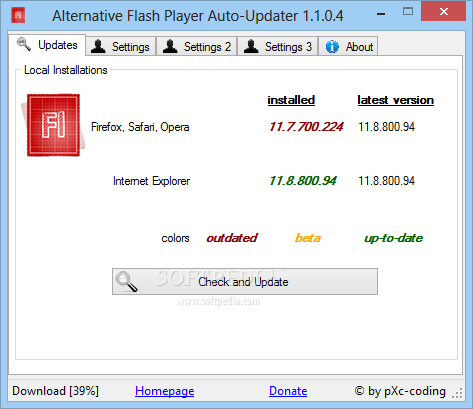473x409 pixels.
Task: Click the Internet Explorer label
Action: coord(151,181)
